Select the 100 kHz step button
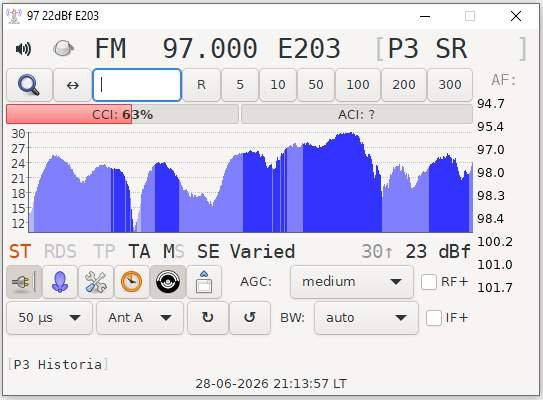 click(358, 85)
